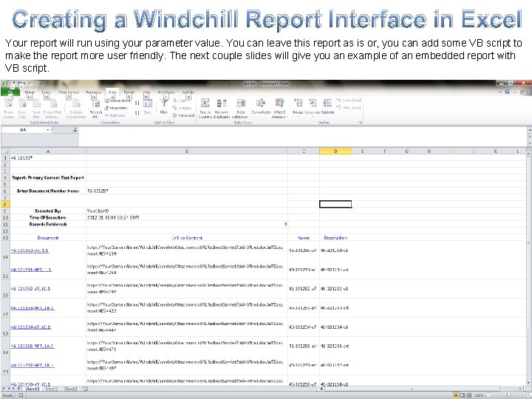Click the Excel Help question mark icon
The height and width of the screenshot is (399, 532).
coord(508,92)
